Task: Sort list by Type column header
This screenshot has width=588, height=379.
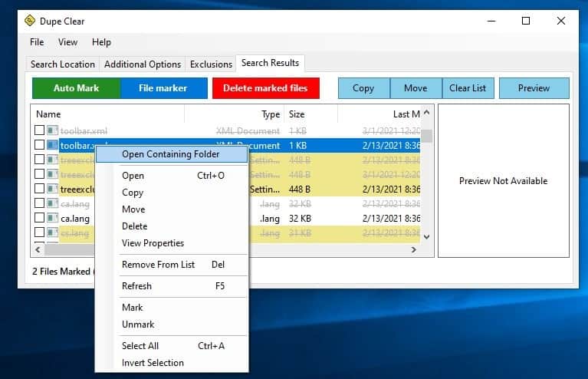Action: pos(234,114)
